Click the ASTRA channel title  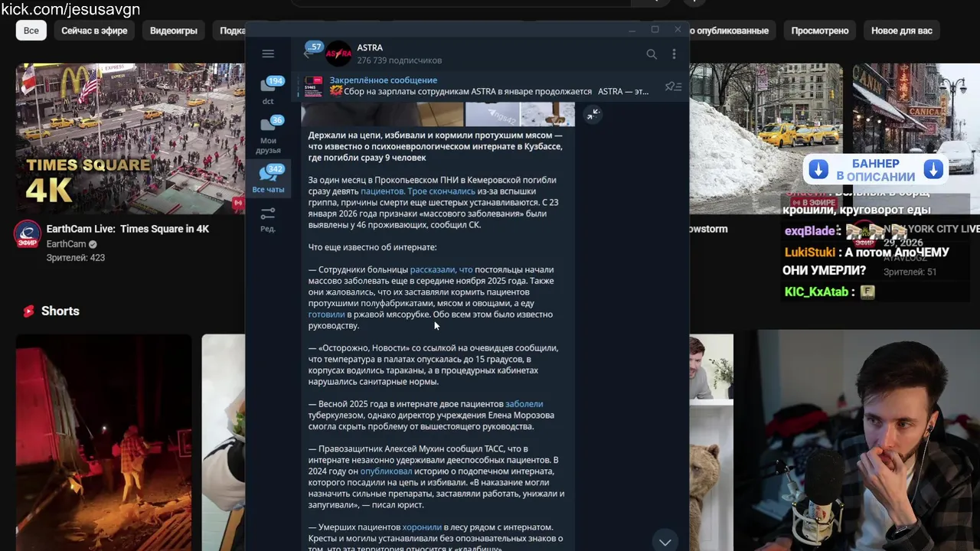point(370,47)
